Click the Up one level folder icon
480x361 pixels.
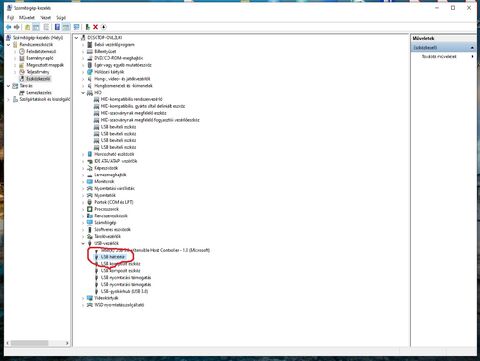pyautogui.click(x=28, y=27)
